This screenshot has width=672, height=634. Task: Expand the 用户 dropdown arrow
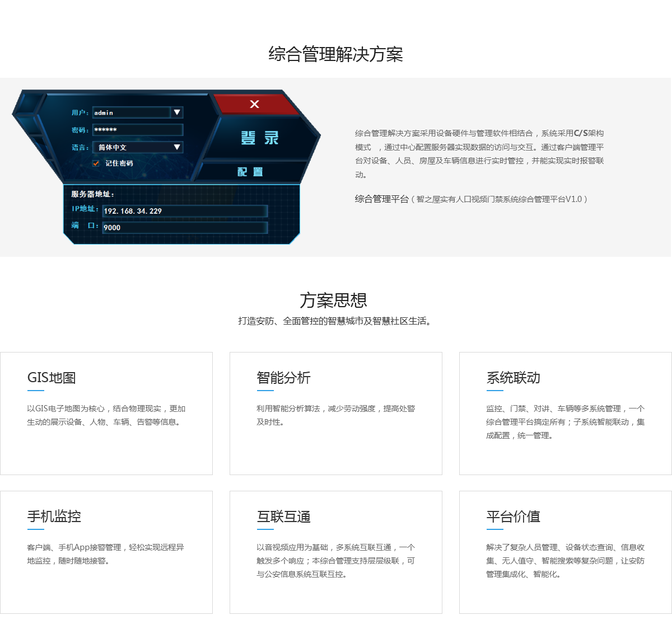coord(177,112)
